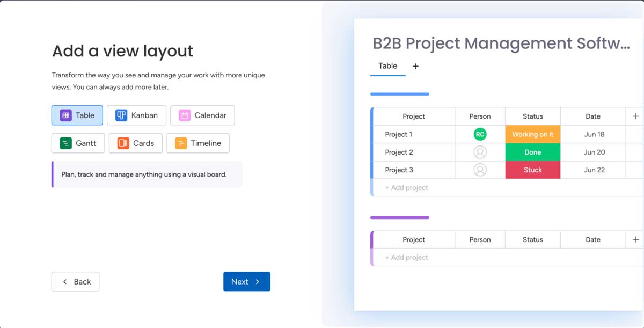Open the red Stuck status cell
The image size is (644, 328).
(x=532, y=170)
